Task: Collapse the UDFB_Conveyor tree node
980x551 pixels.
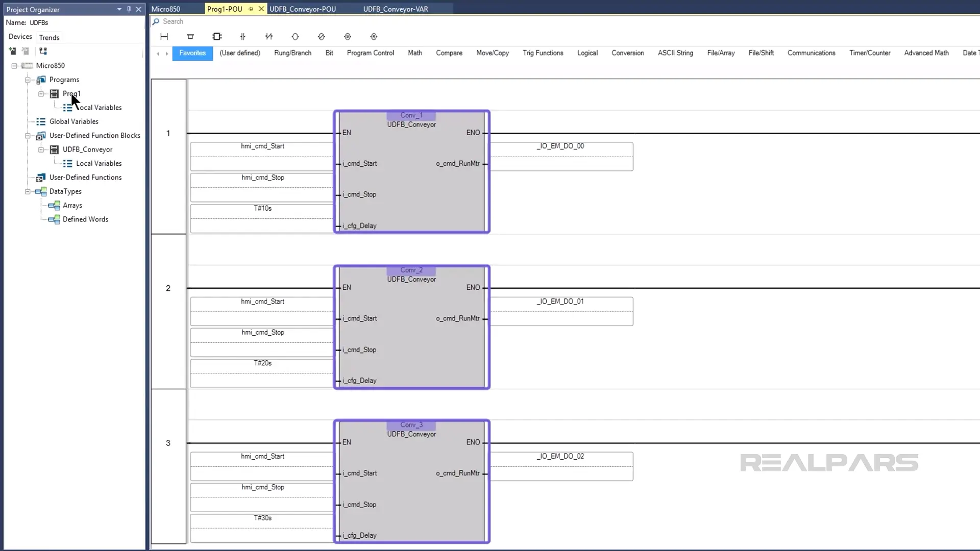Action: 41,149
